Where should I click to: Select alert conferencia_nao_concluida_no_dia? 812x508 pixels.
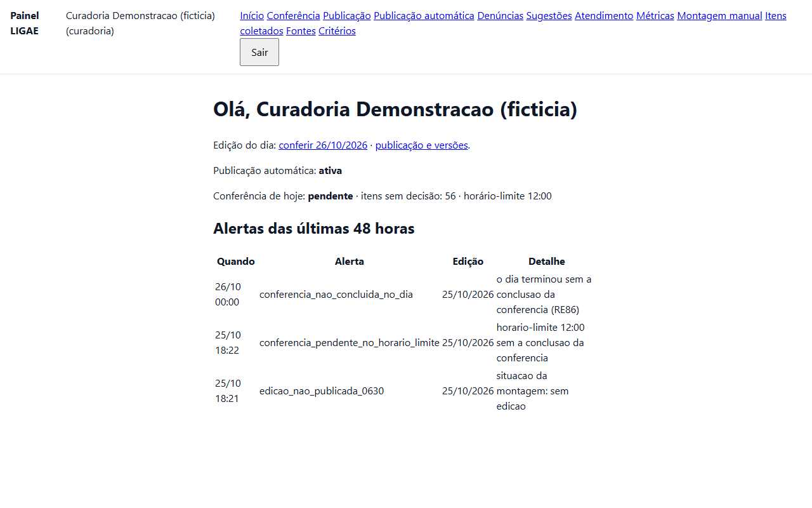[x=336, y=295]
